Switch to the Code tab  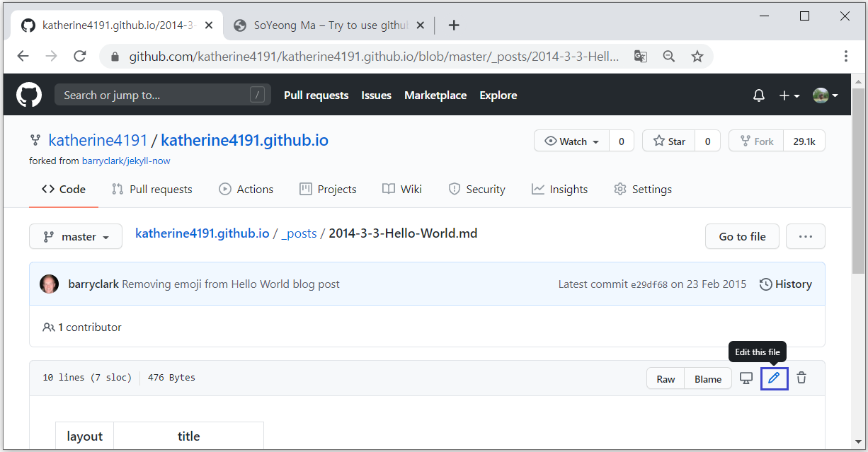64,189
